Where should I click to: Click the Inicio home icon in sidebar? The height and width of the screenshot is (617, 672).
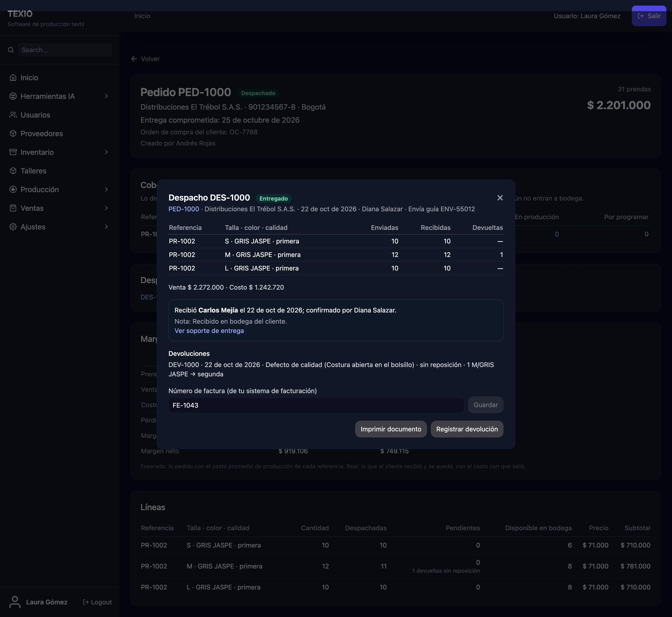13,77
